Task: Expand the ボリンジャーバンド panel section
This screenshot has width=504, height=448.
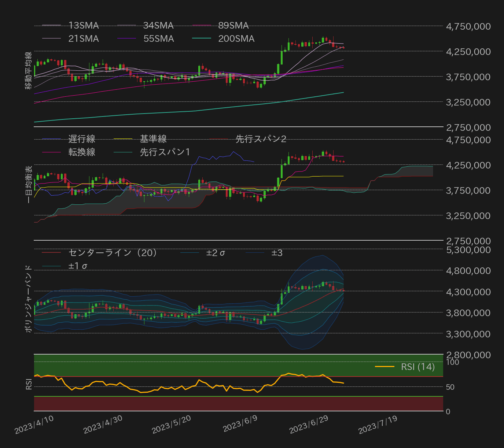Action: (29, 297)
